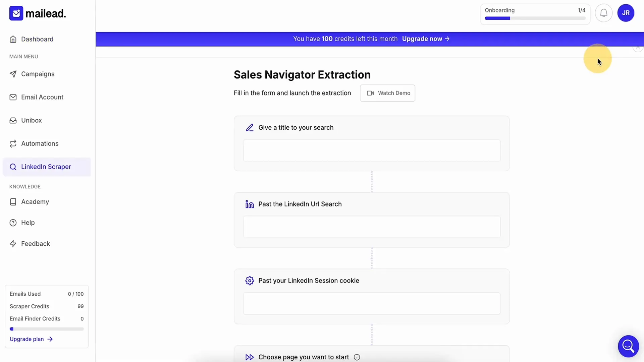
Task: Click the Sales Navigator Extraction heading
Action: click(x=302, y=75)
